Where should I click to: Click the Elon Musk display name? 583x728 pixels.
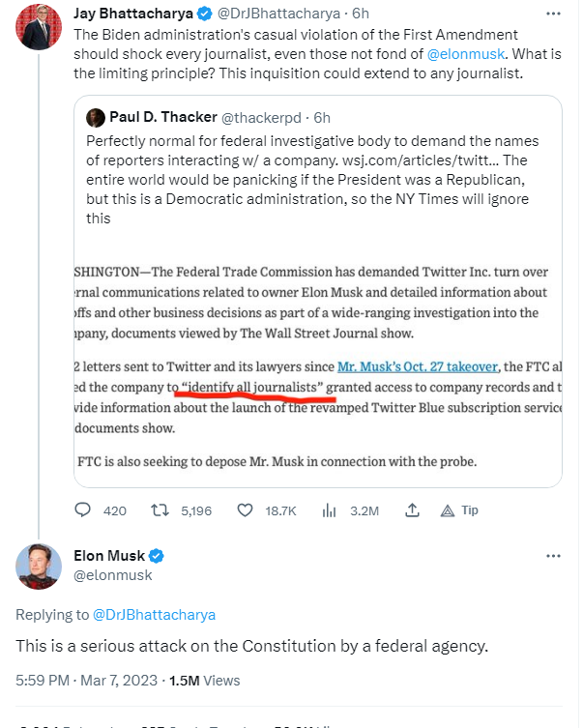click(x=109, y=556)
